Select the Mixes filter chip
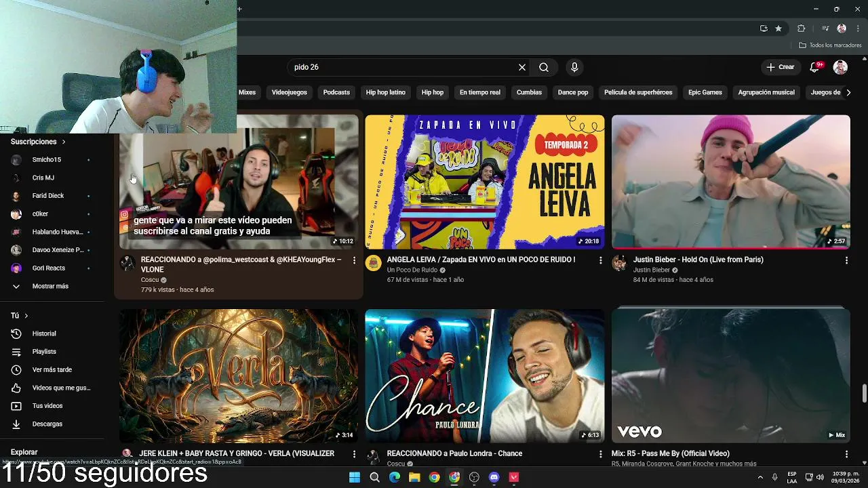 (x=247, y=92)
